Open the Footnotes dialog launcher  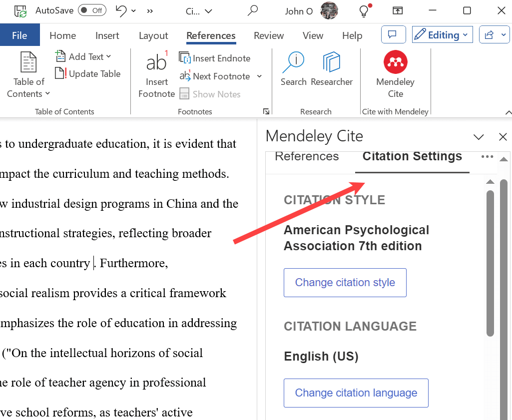tap(266, 111)
